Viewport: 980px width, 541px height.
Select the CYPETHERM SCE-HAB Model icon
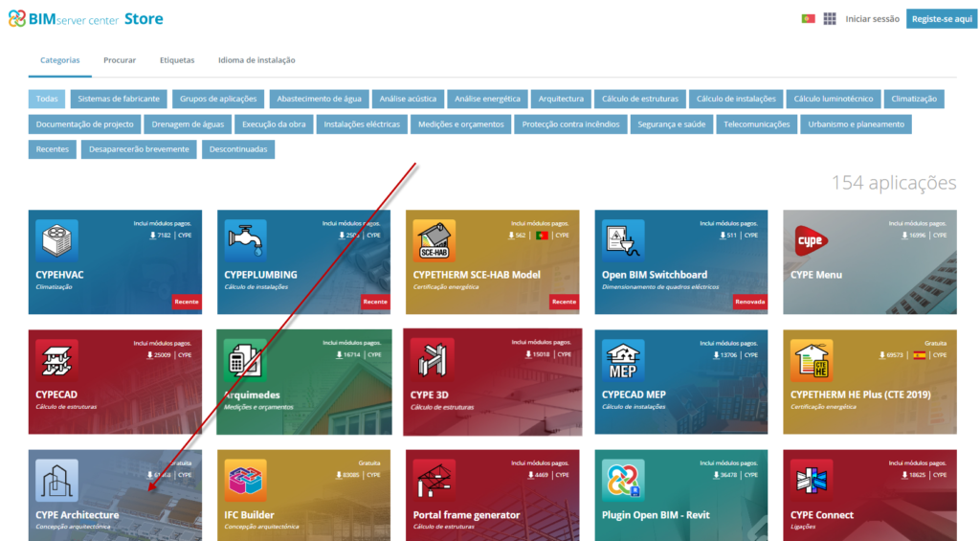coord(434,240)
